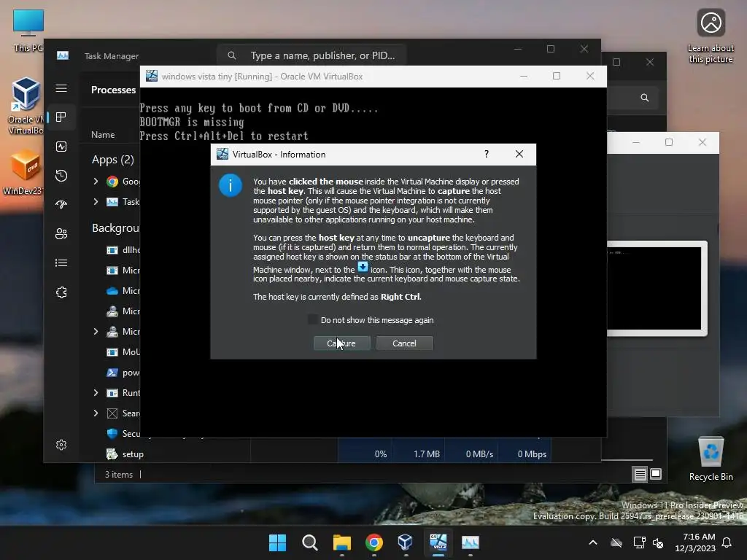
Task: Open Task Manager settings gear
Action: pyautogui.click(x=61, y=445)
